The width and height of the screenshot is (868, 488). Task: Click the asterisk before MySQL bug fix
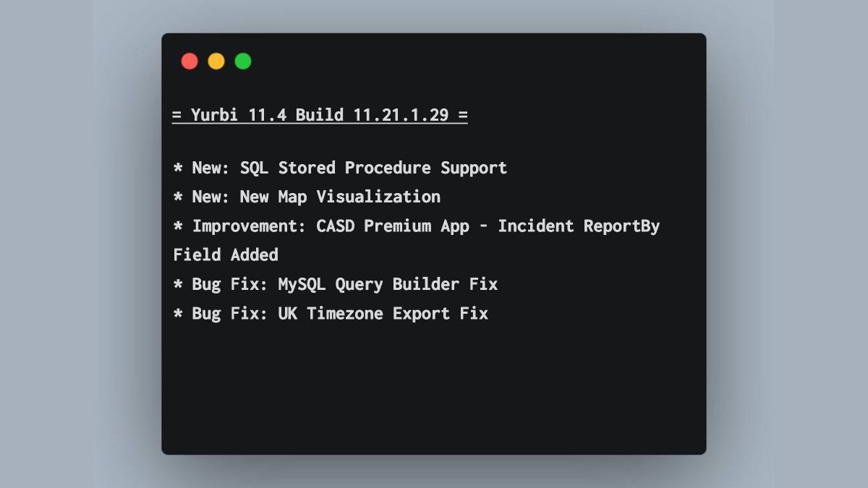point(178,284)
